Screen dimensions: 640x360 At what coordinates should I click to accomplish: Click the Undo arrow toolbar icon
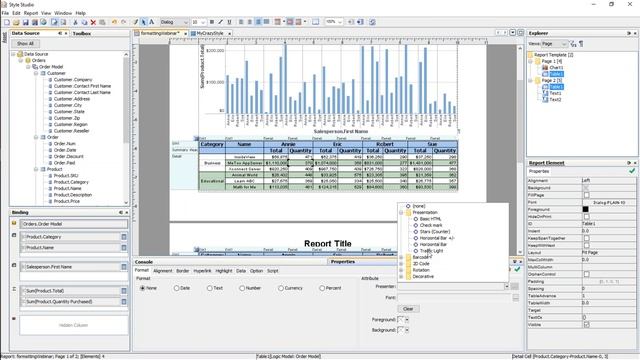click(x=114, y=22)
